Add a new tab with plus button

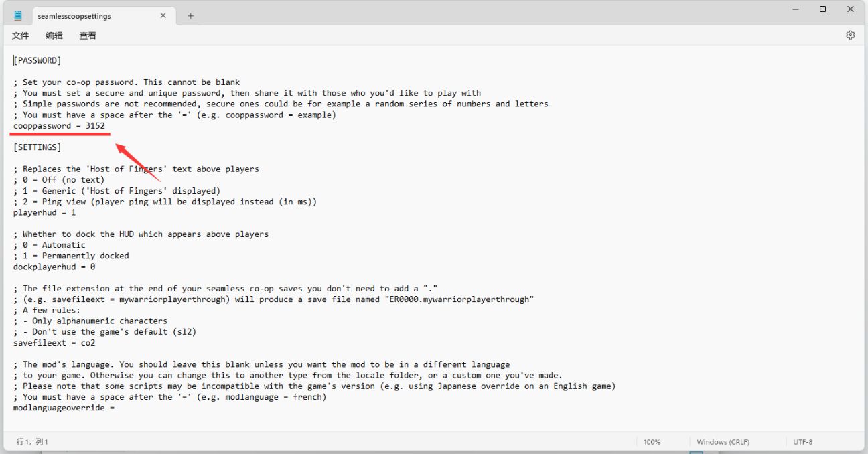click(x=191, y=15)
